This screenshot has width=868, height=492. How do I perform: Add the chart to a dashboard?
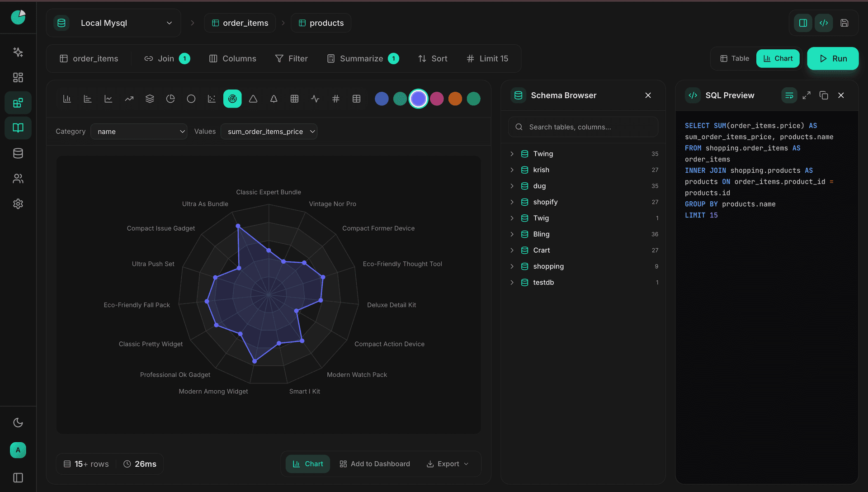(374, 464)
